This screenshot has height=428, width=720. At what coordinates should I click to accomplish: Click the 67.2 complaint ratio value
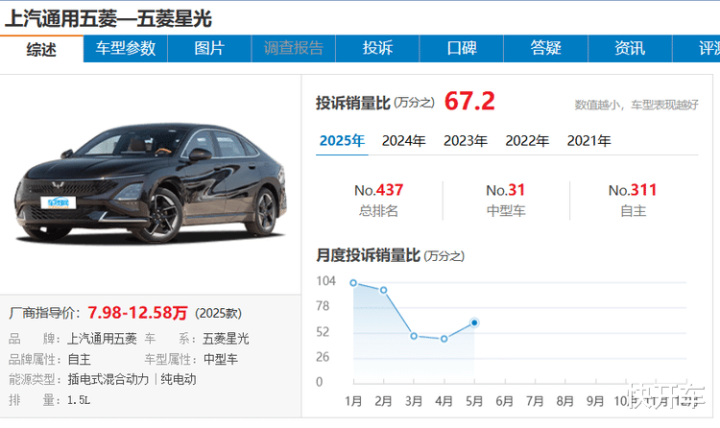[x=469, y=101]
